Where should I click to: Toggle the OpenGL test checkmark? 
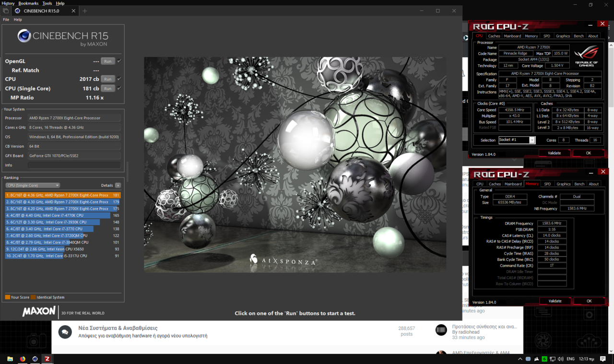tap(119, 61)
